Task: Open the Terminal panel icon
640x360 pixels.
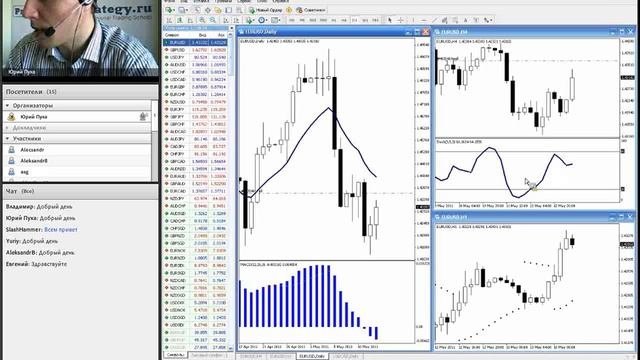Action: [x=229, y=10]
